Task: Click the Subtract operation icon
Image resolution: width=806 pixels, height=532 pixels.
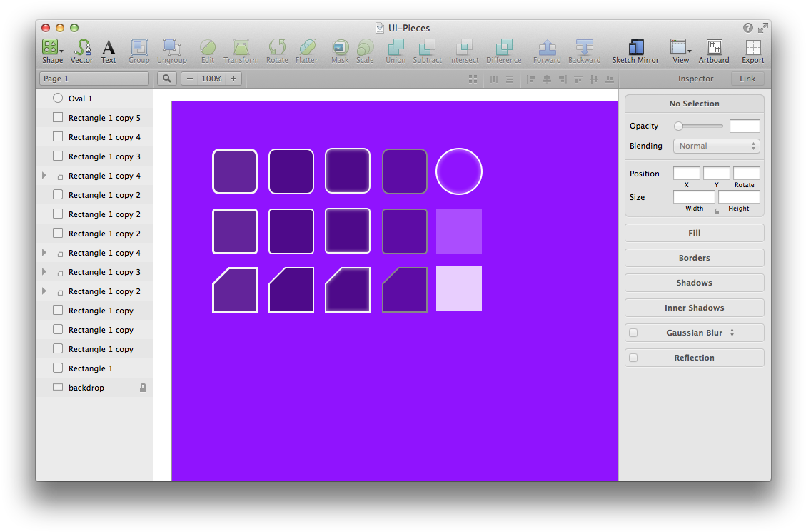Action: 427,47
